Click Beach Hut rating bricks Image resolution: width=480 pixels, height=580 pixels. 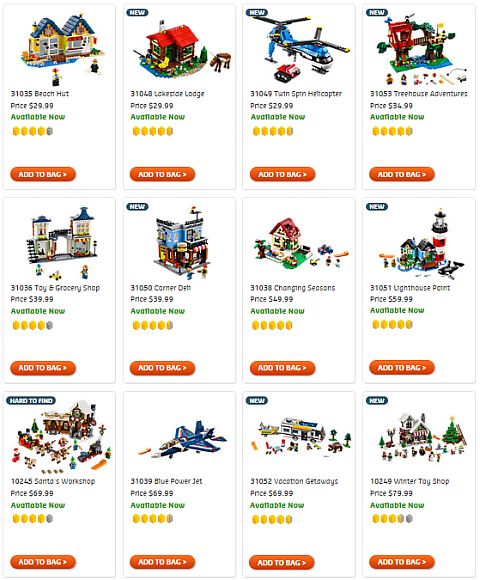tap(33, 131)
